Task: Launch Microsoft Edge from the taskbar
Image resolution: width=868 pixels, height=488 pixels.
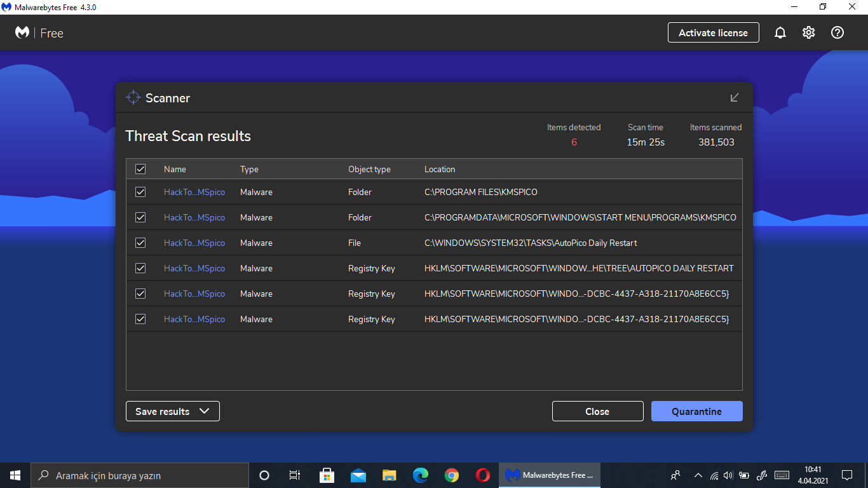Action: pos(421,475)
